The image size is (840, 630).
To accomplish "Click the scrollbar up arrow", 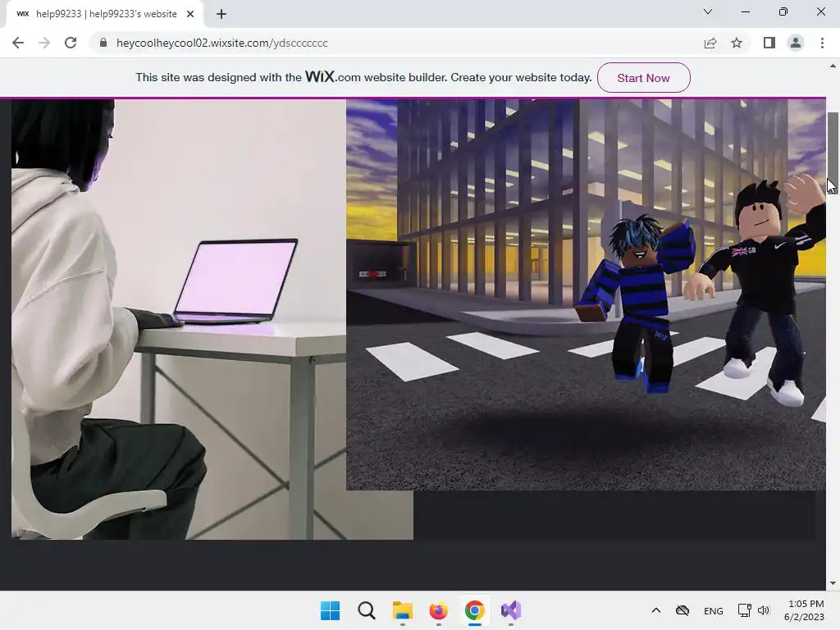I will click(x=833, y=66).
